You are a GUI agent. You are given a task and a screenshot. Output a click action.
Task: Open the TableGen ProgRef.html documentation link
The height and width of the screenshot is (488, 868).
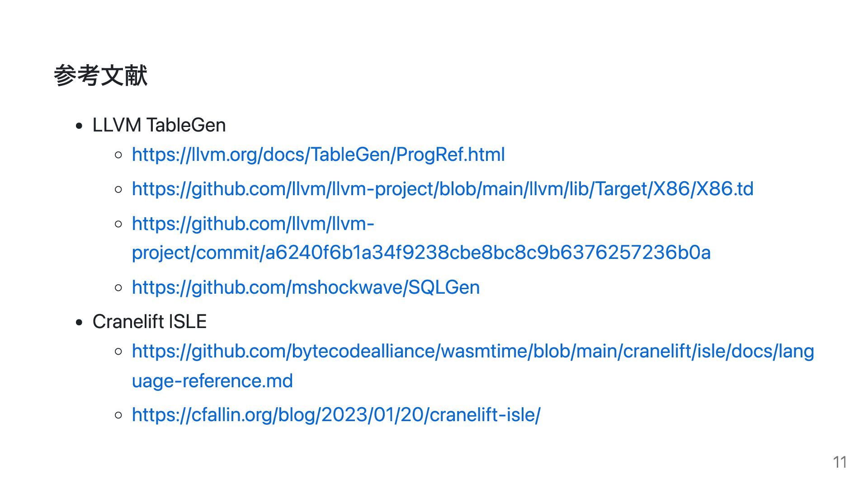[318, 155]
